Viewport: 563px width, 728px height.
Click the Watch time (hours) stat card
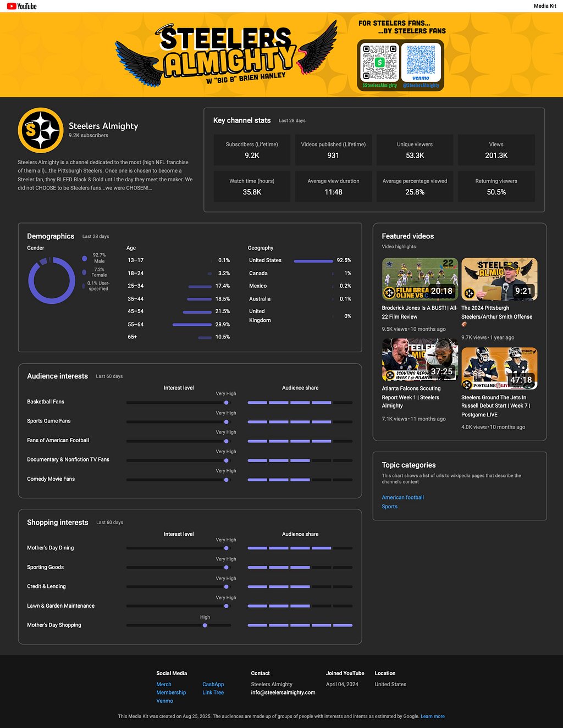coord(252,187)
